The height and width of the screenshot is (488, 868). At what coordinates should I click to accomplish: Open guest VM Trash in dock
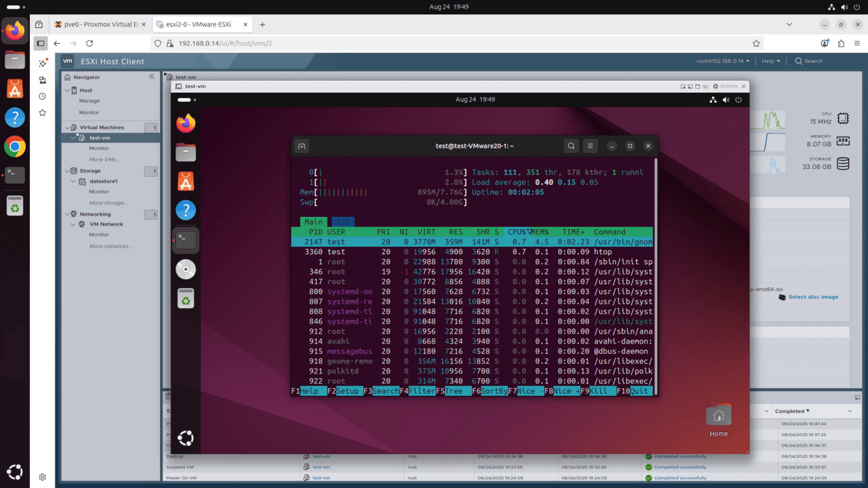coord(186,298)
